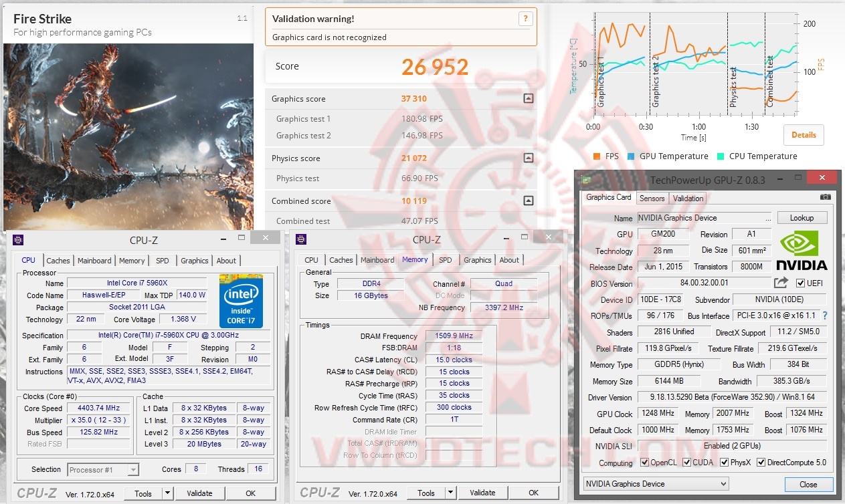Screen dimensions: 845x504
Task: Open the Details button under the chart
Action: 804,134
